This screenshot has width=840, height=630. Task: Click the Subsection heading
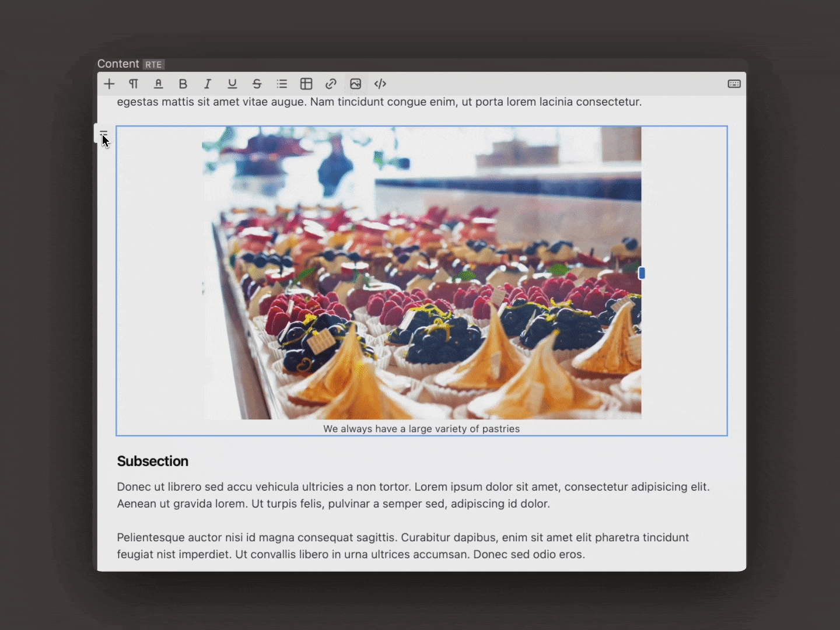coord(152,461)
